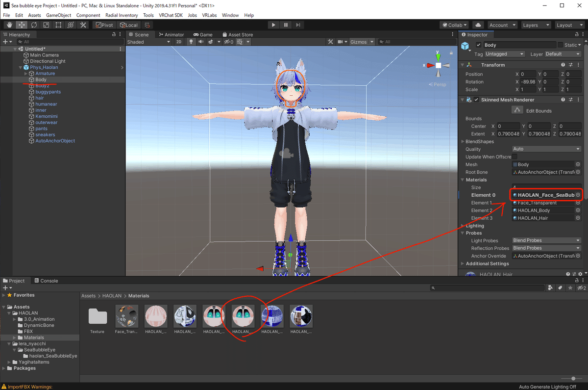Viewport: 588px width, 390px height.
Task: Open Light Probes dropdown
Action: pos(547,240)
